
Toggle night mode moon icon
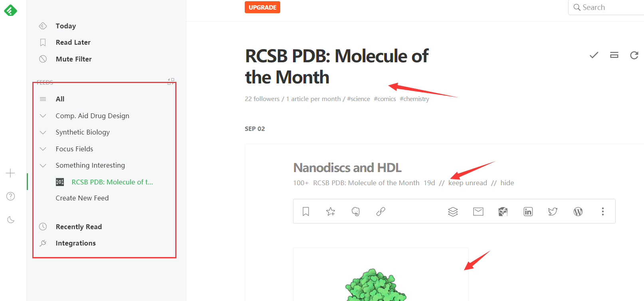tap(11, 220)
